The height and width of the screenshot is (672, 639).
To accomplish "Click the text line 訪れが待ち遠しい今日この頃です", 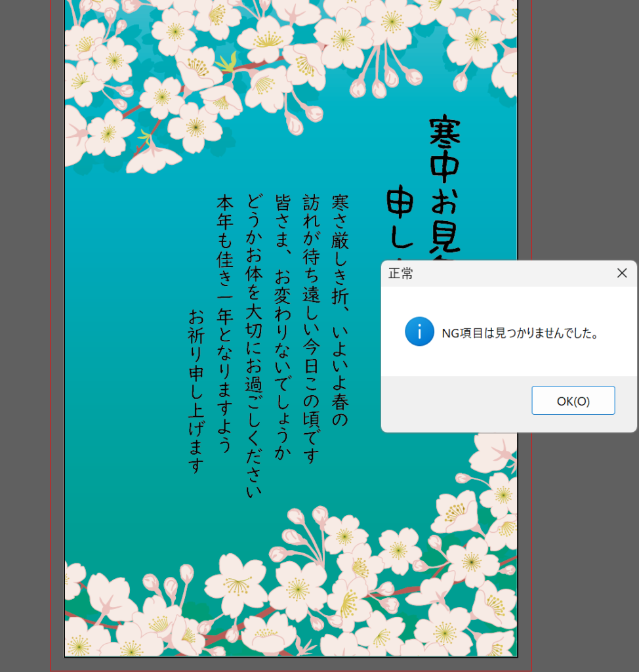I will point(311,328).
